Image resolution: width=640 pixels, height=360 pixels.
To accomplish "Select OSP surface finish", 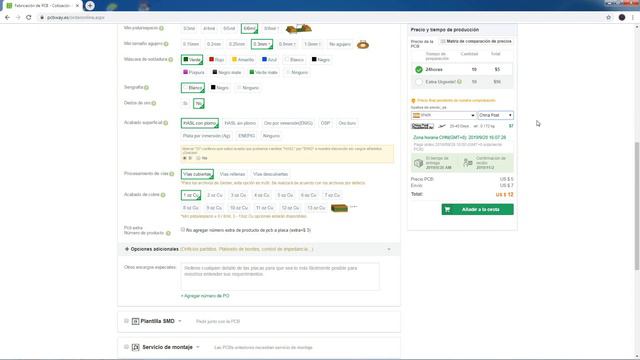I will (325, 123).
